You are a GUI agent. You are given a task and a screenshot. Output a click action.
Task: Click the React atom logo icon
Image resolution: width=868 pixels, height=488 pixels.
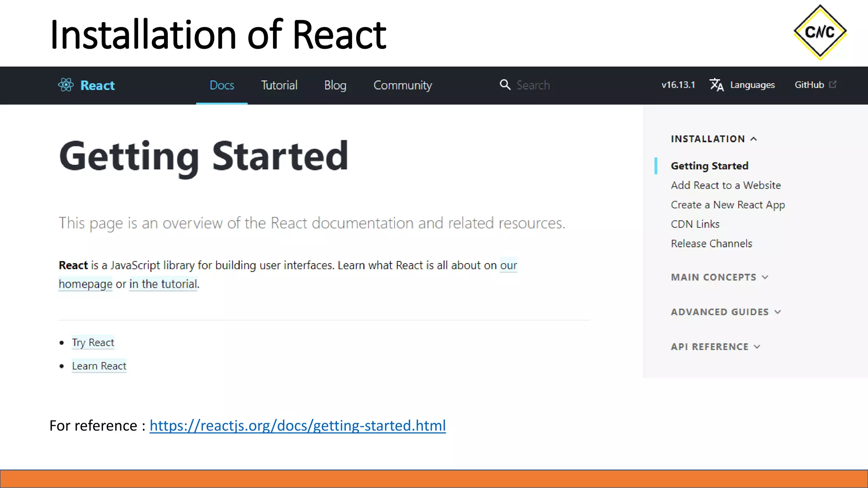66,85
